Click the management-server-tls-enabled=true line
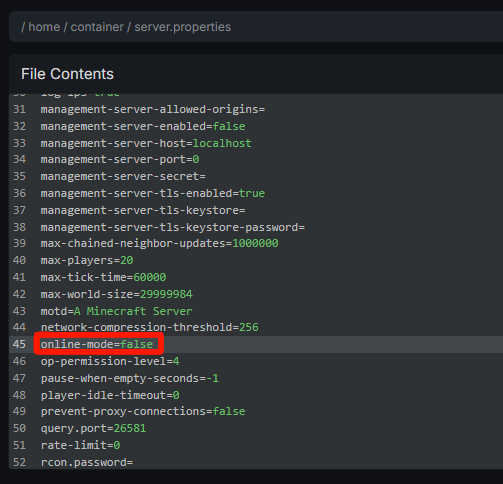 coord(153,193)
